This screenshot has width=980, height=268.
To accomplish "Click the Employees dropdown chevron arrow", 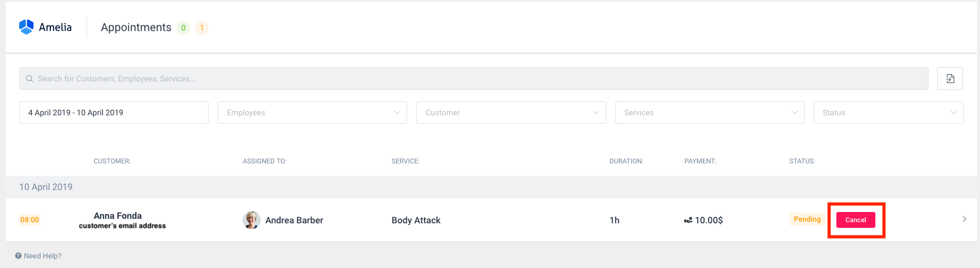I will point(397,113).
